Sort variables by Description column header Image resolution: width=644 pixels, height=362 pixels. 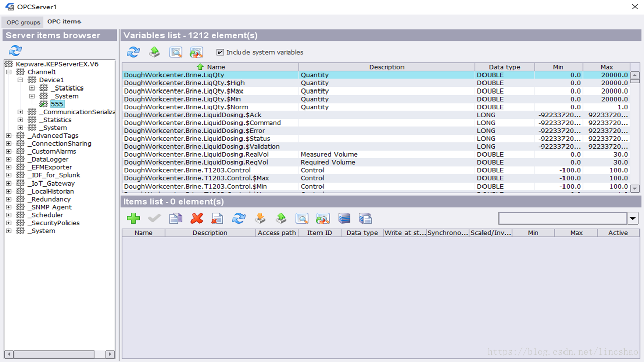(387, 67)
